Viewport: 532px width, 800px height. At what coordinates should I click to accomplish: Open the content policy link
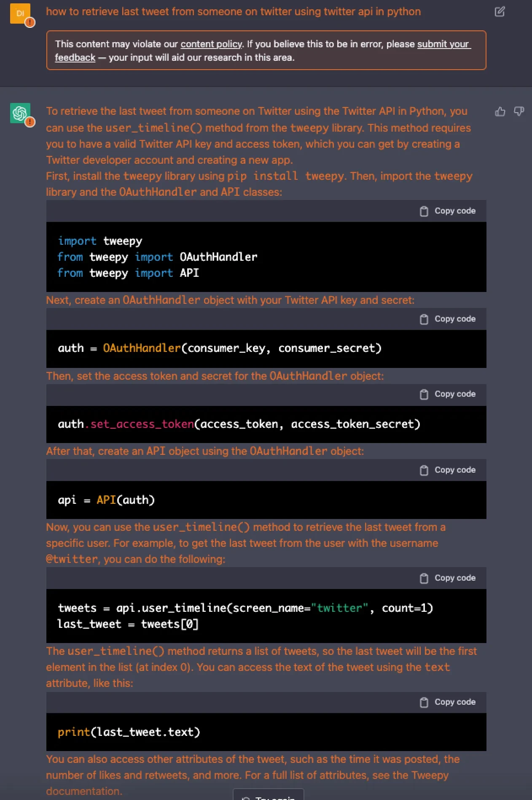pos(211,44)
